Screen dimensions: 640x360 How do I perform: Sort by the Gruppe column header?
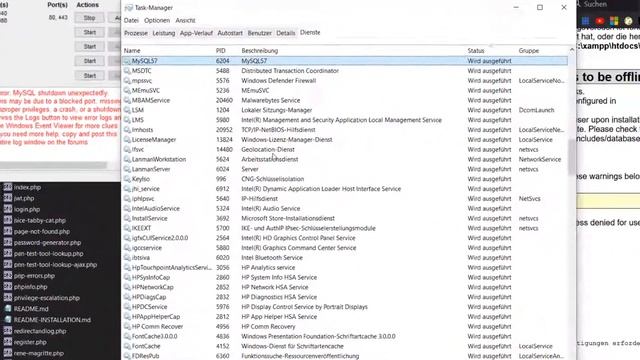point(529,51)
